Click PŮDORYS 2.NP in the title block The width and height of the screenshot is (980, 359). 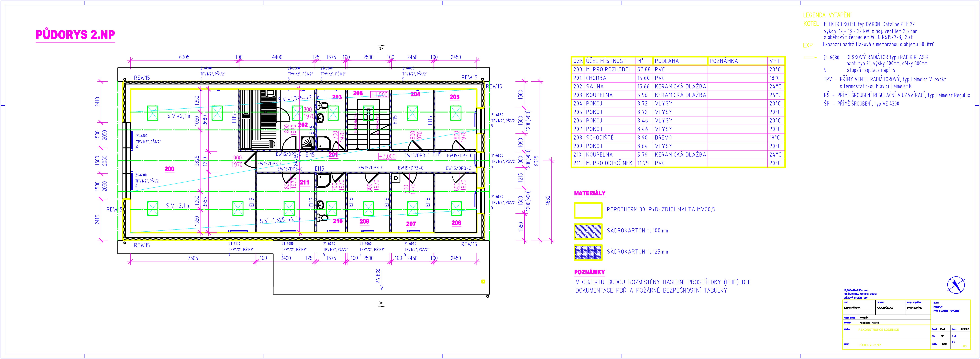[x=870, y=345]
